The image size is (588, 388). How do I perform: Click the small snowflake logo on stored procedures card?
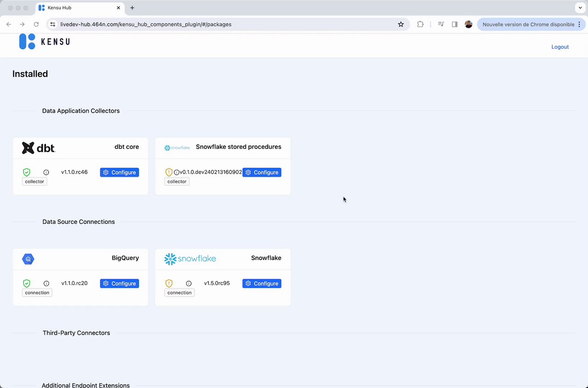(177, 148)
